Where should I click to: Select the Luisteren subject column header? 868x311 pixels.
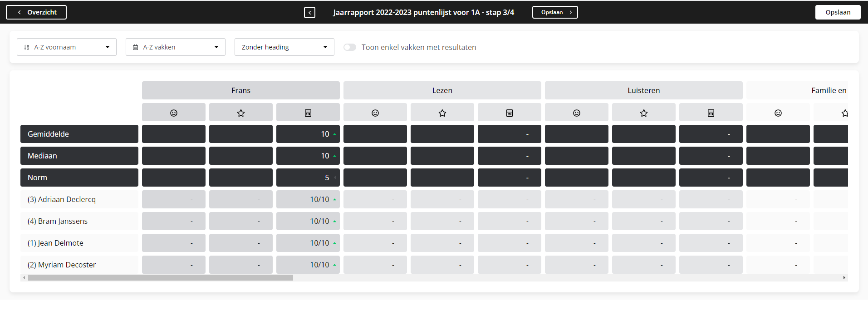coord(643,90)
